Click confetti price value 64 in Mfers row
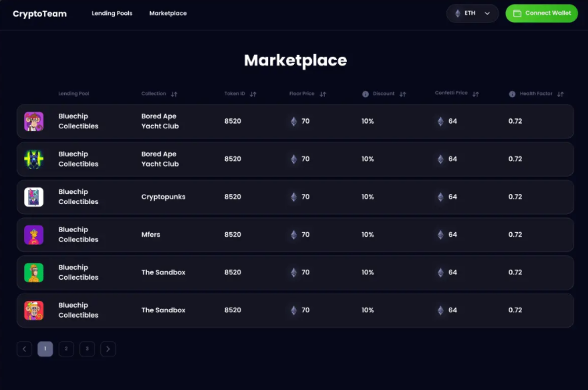 tap(453, 235)
